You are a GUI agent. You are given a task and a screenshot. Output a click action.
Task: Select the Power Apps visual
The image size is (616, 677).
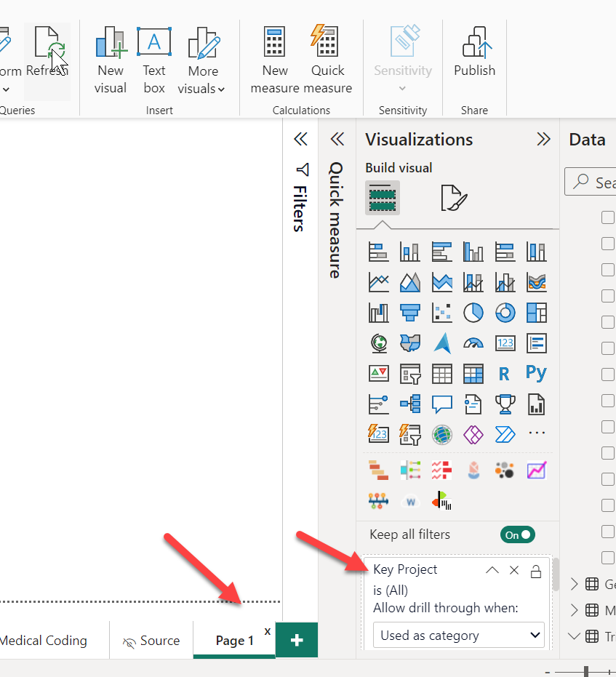pyautogui.click(x=473, y=434)
